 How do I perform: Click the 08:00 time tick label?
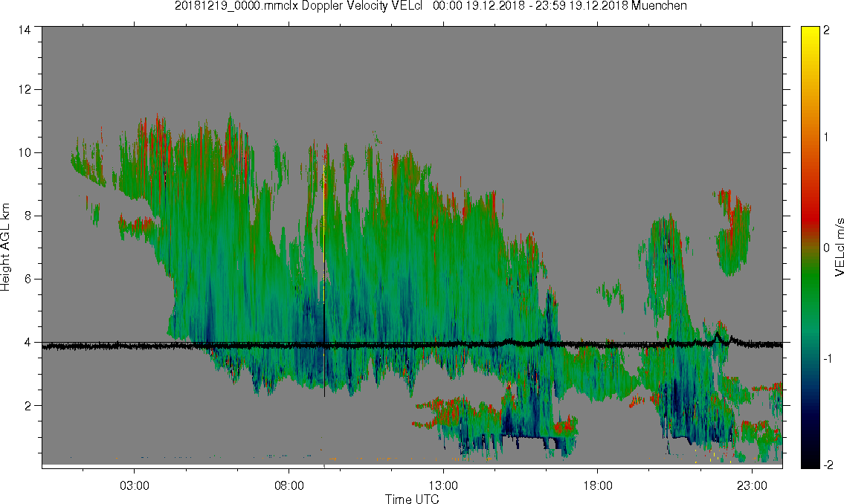tap(289, 485)
